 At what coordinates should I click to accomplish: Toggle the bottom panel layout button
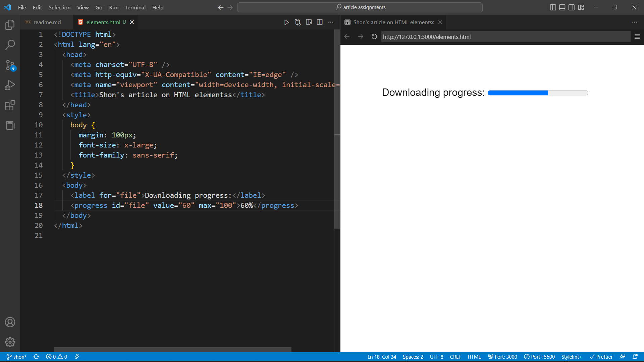(x=562, y=7)
